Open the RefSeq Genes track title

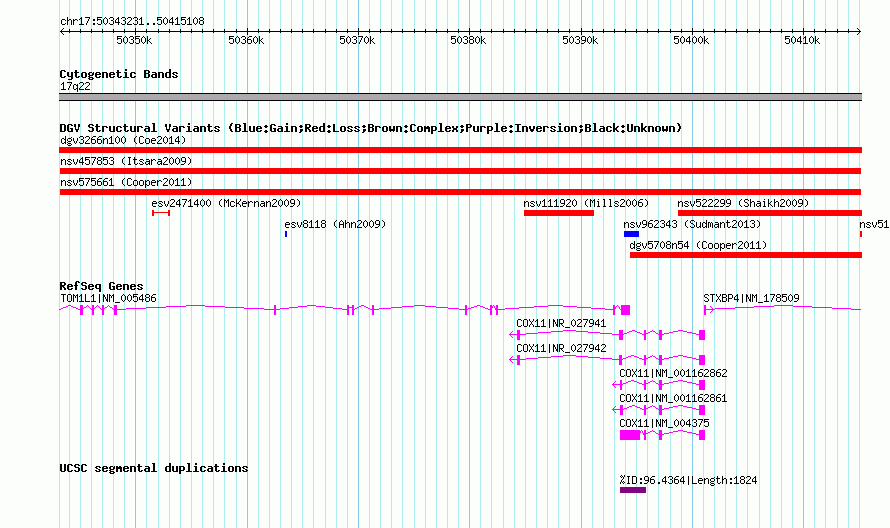coord(101,286)
